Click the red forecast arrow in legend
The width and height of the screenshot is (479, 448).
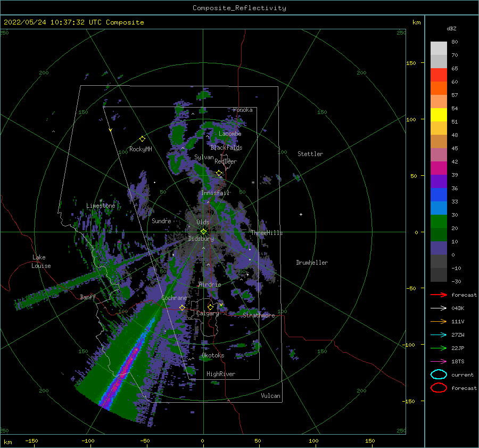click(439, 295)
